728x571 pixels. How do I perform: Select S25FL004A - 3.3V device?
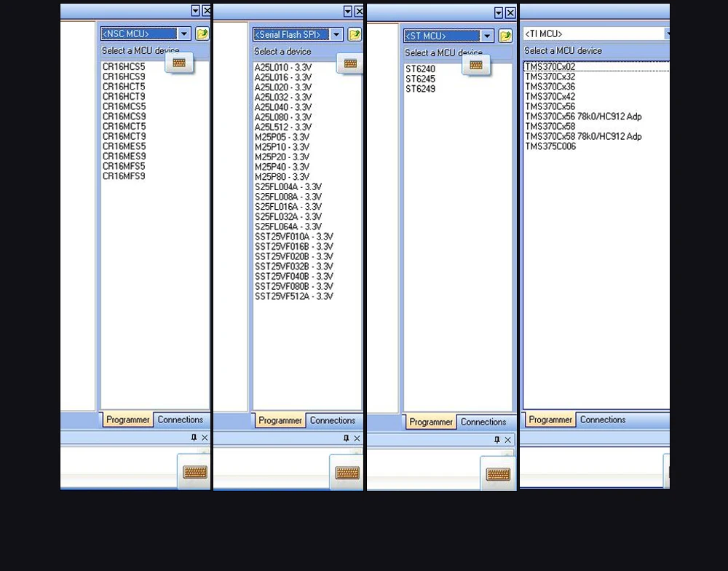click(x=288, y=186)
